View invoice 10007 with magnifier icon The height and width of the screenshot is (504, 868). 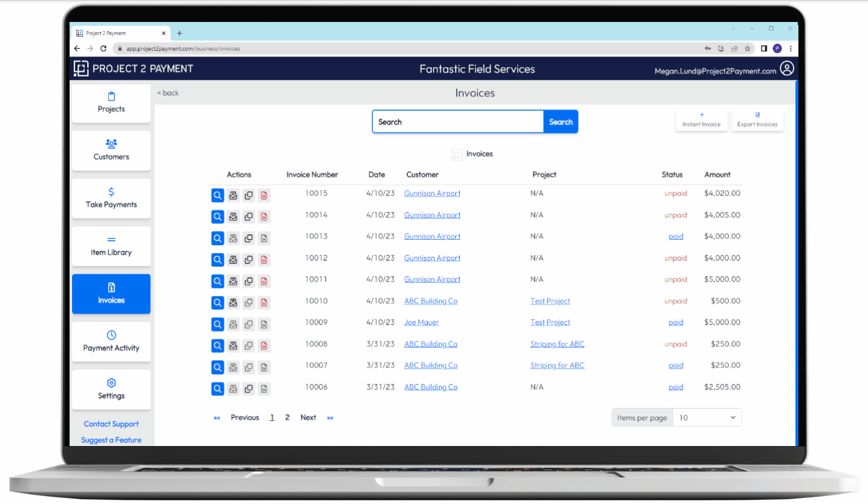click(x=218, y=367)
